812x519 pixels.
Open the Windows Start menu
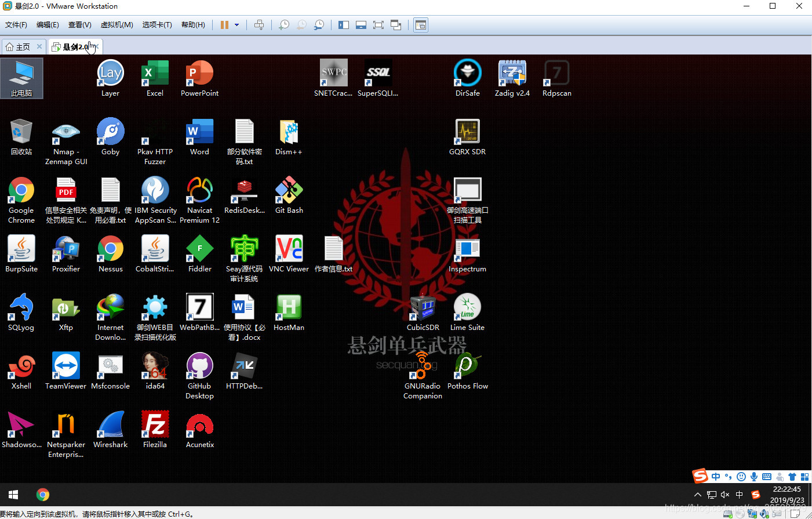click(13, 495)
